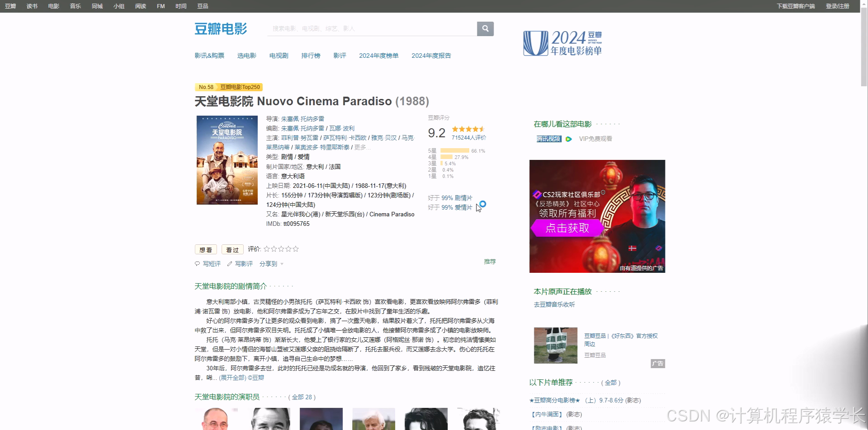
Task: Click the No.58 rank badge
Action: [x=206, y=87]
